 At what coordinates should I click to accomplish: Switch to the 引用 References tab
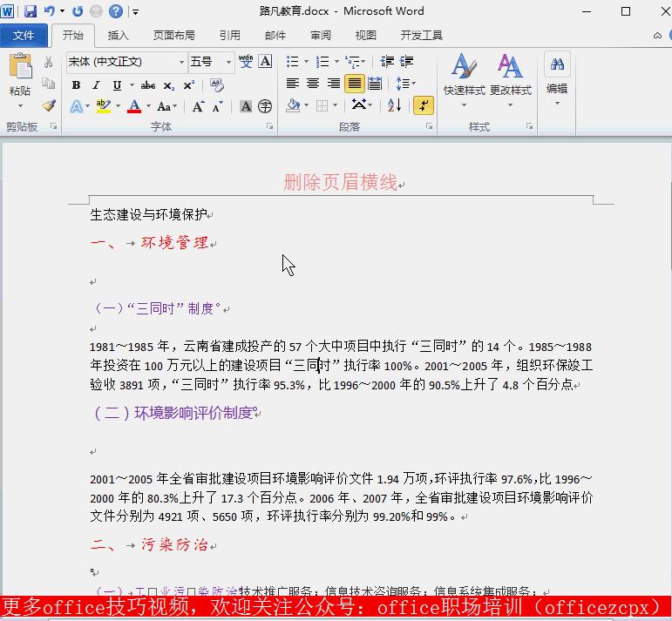[230, 35]
